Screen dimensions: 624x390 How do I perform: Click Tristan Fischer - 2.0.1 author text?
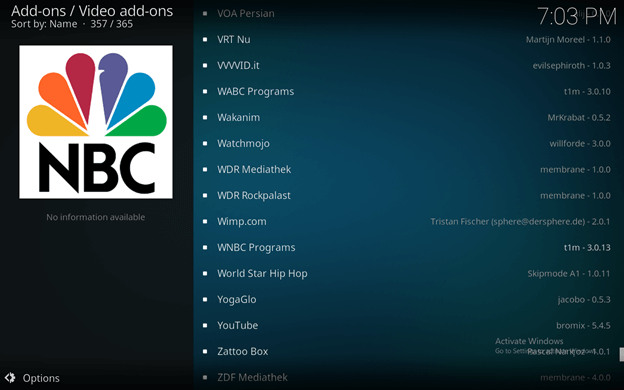point(520,222)
